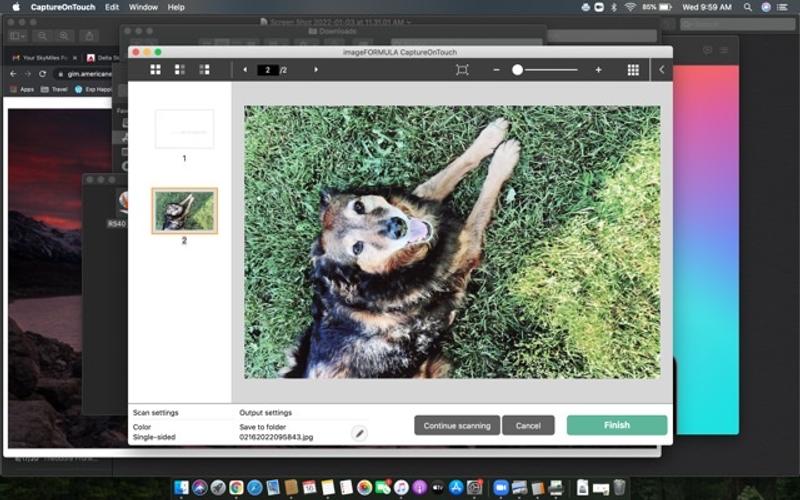Viewport: 800px width, 500px height.
Task: Click the Color scan setting text
Action: pos(142,427)
